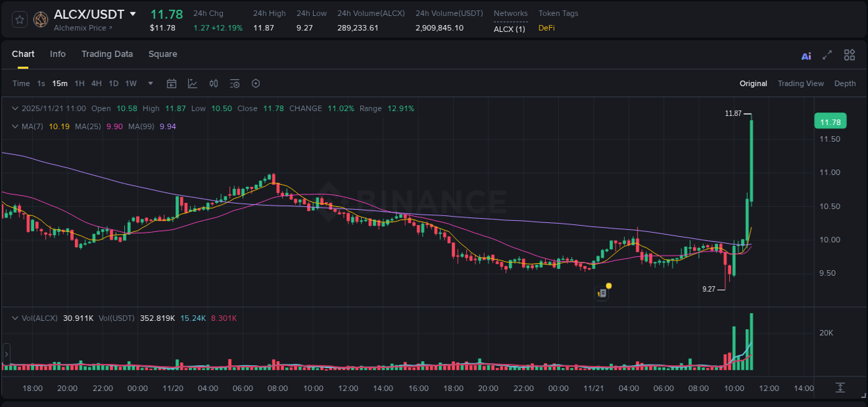Open the Trading Data tab
The width and height of the screenshot is (868, 407).
tap(107, 54)
